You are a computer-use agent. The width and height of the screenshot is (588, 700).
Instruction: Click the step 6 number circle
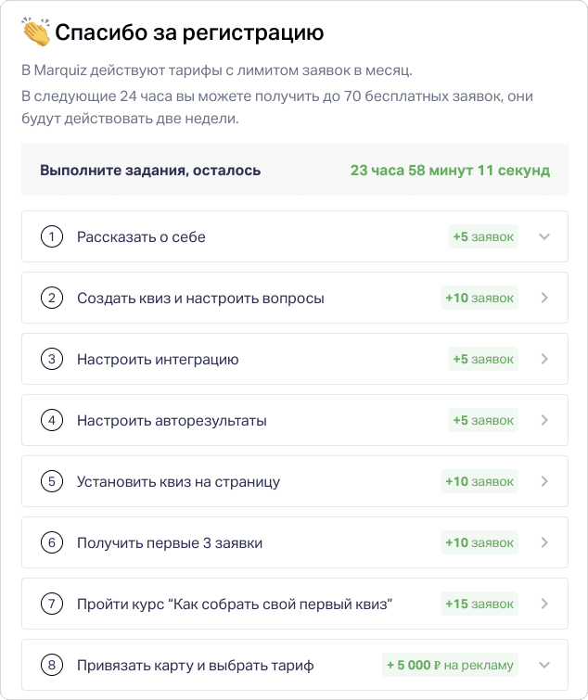51,542
